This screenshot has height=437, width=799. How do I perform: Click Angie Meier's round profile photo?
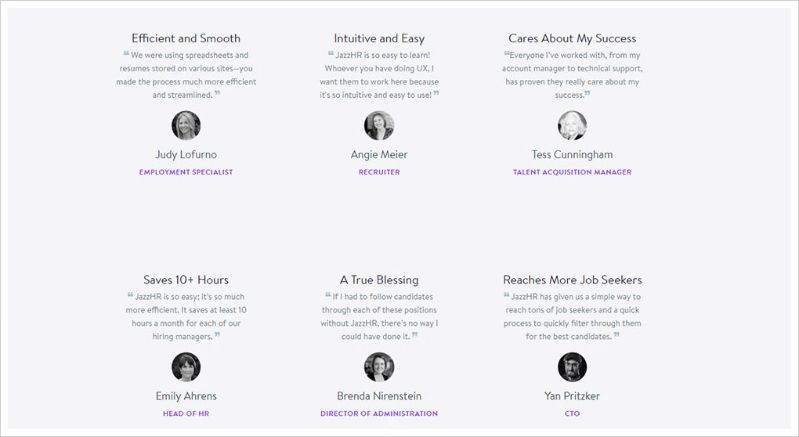click(379, 125)
